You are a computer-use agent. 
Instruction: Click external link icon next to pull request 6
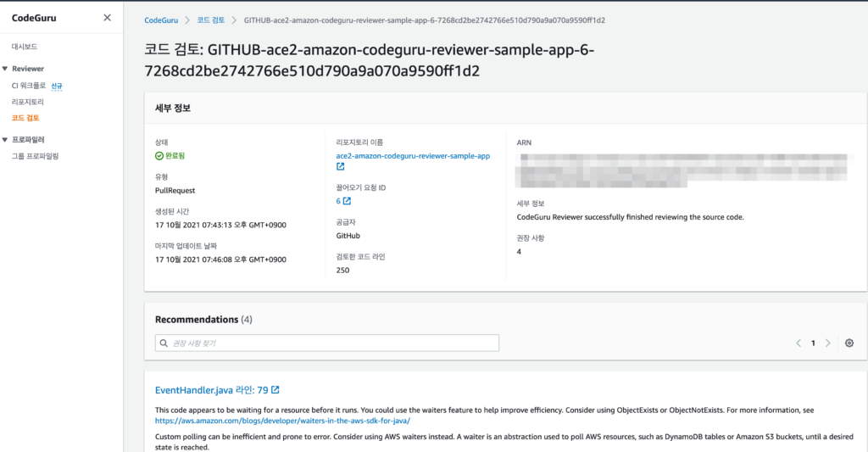(x=347, y=201)
